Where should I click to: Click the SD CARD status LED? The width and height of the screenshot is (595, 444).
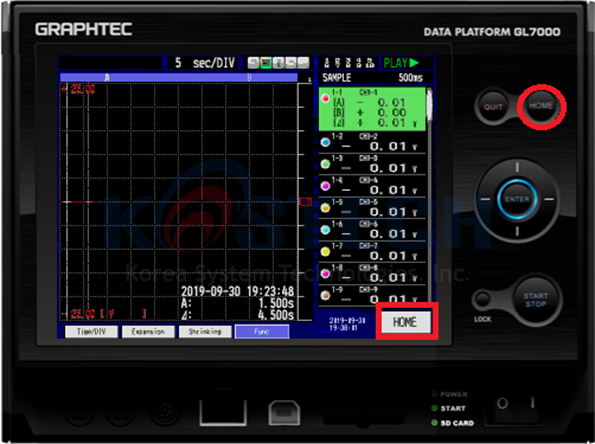434,423
